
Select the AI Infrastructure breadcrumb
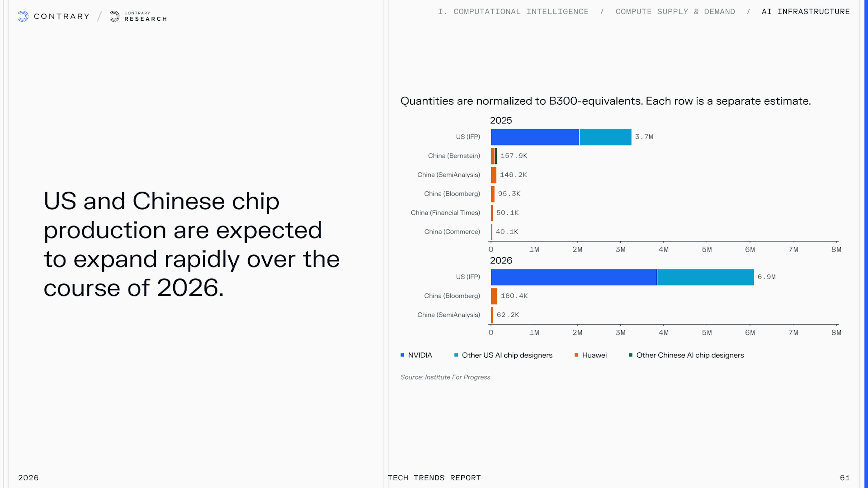pyautogui.click(x=805, y=12)
